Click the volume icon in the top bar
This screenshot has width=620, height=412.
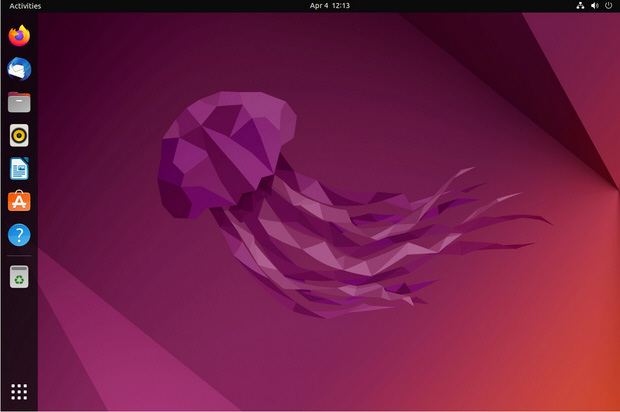pos(594,6)
